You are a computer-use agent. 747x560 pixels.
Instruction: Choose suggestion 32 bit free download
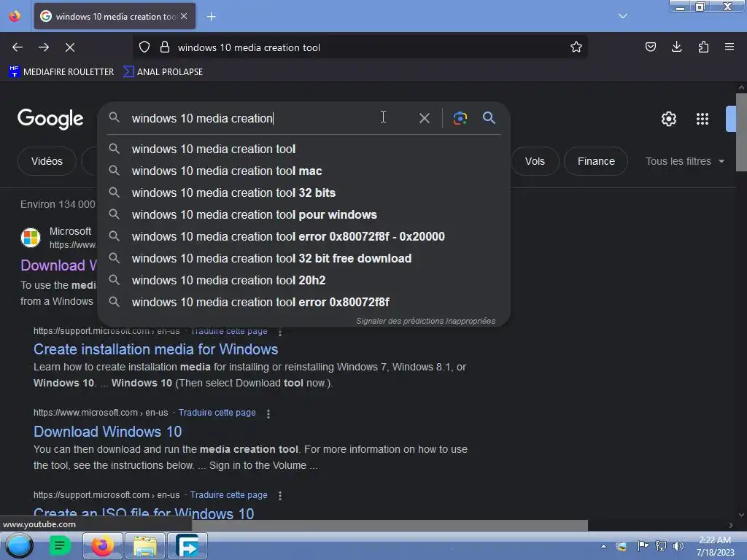pos(304,259)
